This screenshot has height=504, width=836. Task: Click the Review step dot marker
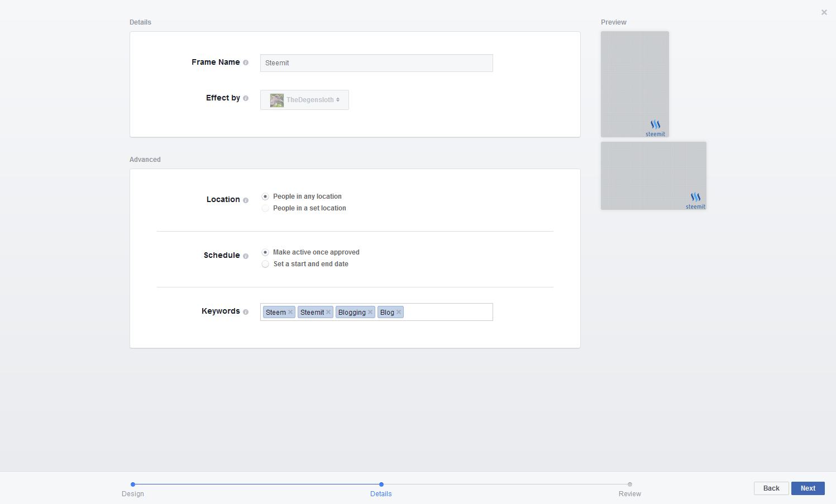(630, 484)
